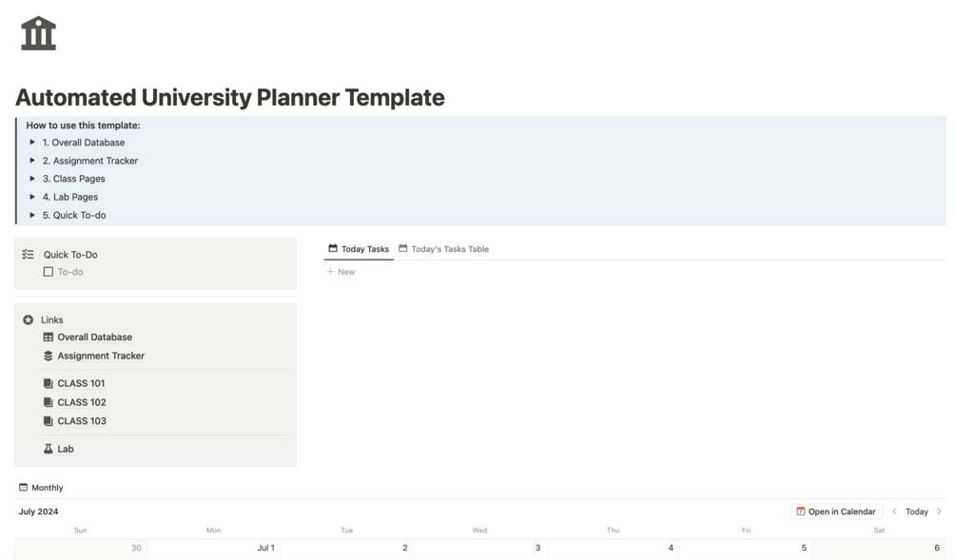Expand the 3. Class Pages toggle
The height and width of the screenshot is (560, 956).
tap(32, 179)
